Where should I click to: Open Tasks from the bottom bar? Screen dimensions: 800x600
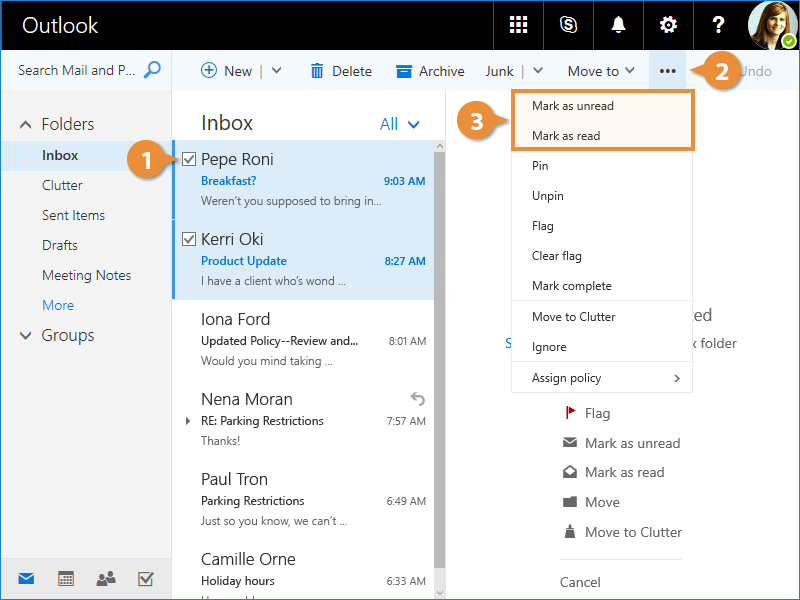tap(145, 578)
